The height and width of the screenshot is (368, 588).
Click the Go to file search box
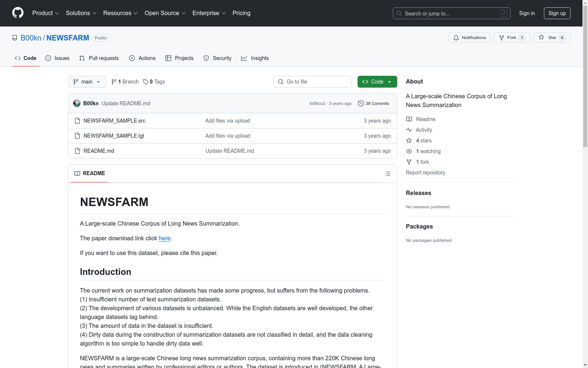[312, 82]
